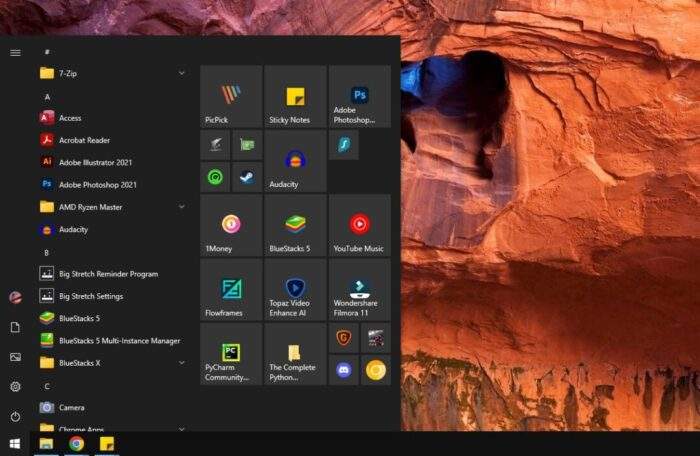Screen dimensions: 700x456
Task: Open the Topaz Video Enhance AI tile
Action: [295, 290]
